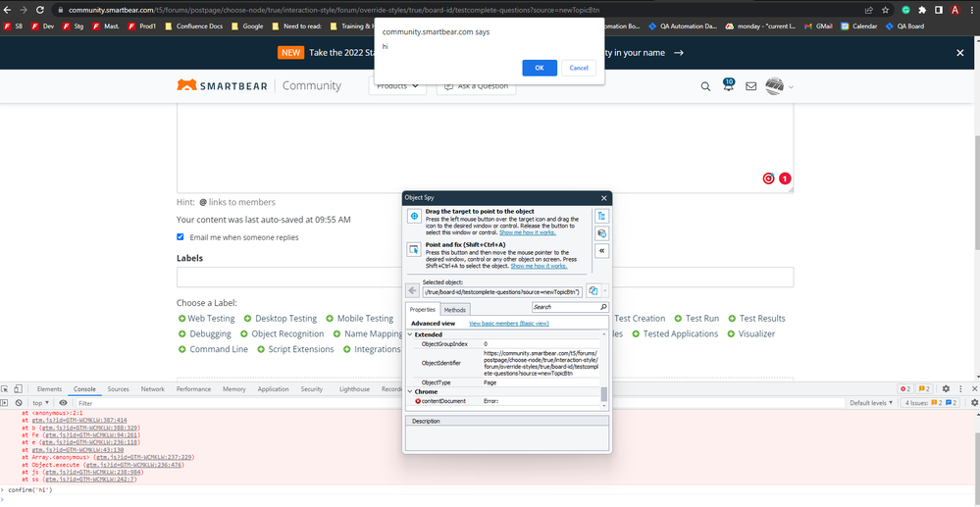Click the Object Spy back arrow

point(412,290)
